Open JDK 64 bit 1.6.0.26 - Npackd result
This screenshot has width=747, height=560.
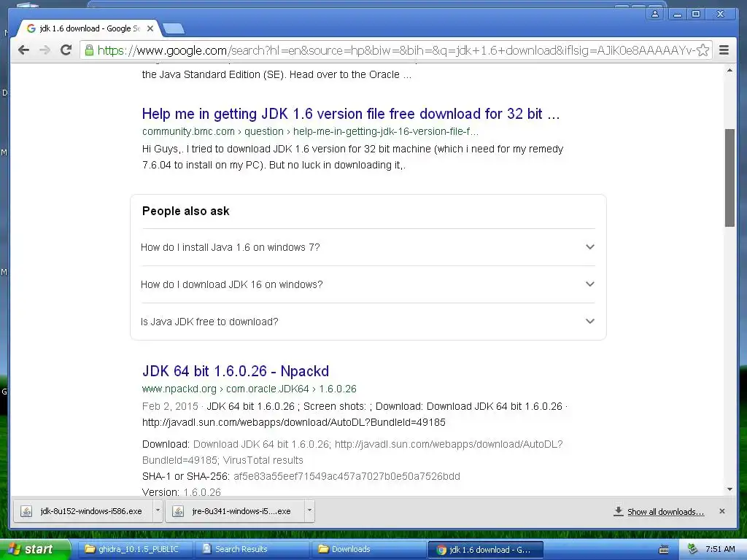click(236, 371)
